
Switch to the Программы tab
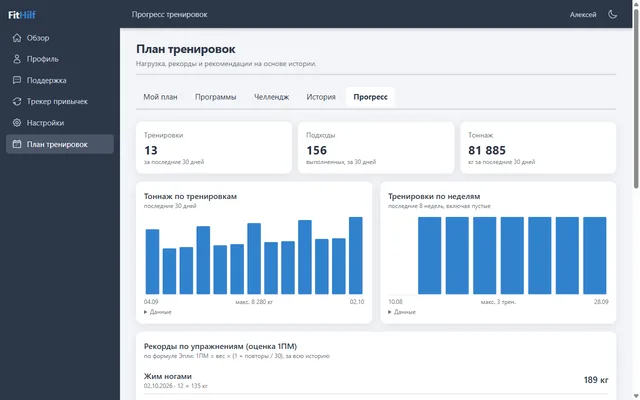216,97
